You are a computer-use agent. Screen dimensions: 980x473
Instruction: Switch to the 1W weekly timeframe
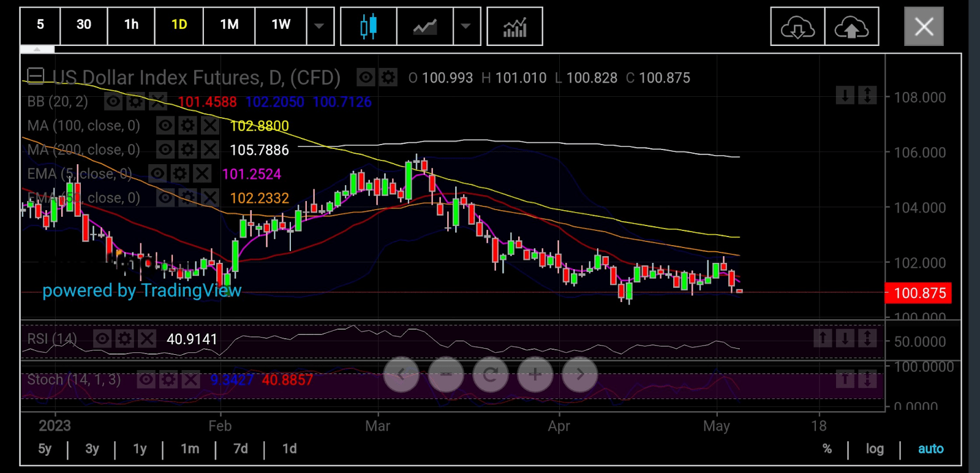(x=281, y=26)
